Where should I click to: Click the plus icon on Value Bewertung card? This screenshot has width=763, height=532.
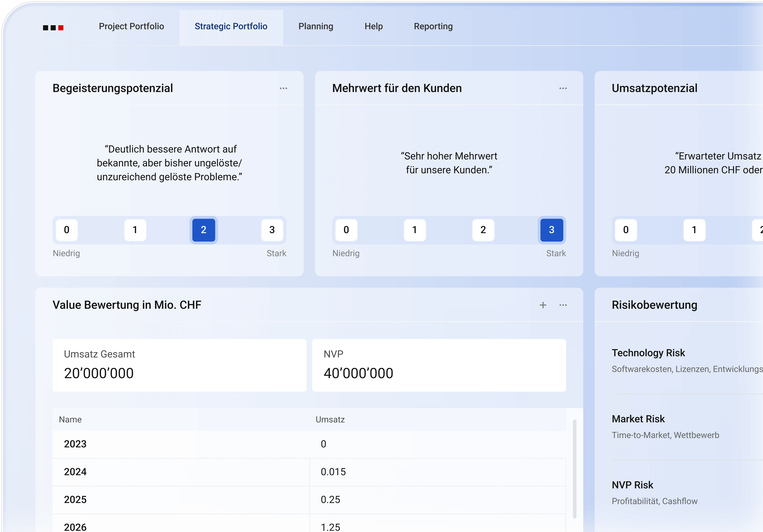[542, 305]
